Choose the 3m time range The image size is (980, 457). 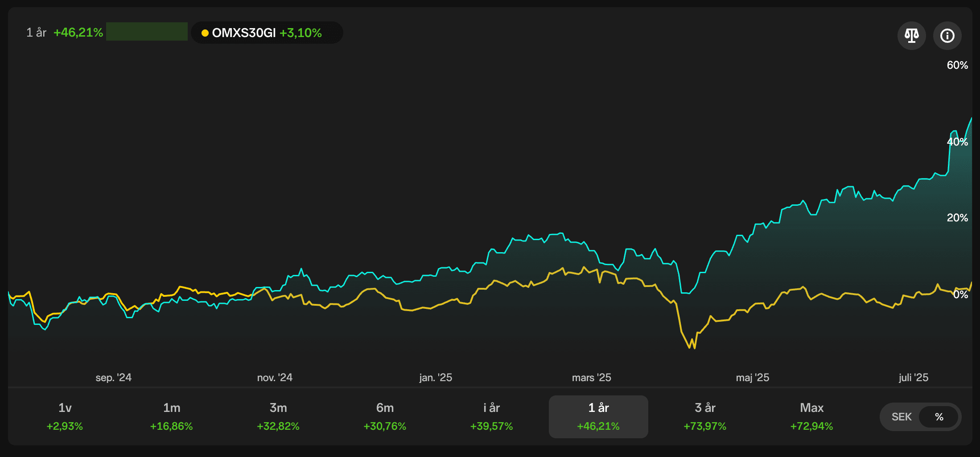pos(278,416)
